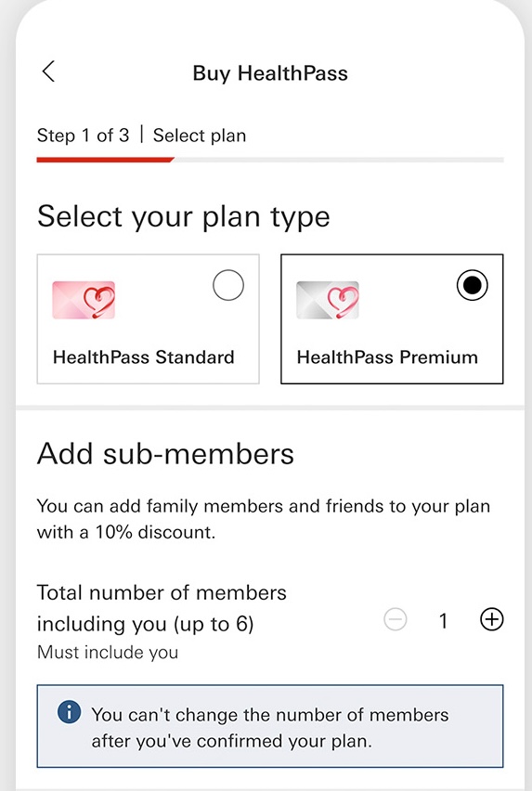532x791 pixels.
Task: Select the HealthPass Standard radio button
Action: click(228, 285)
